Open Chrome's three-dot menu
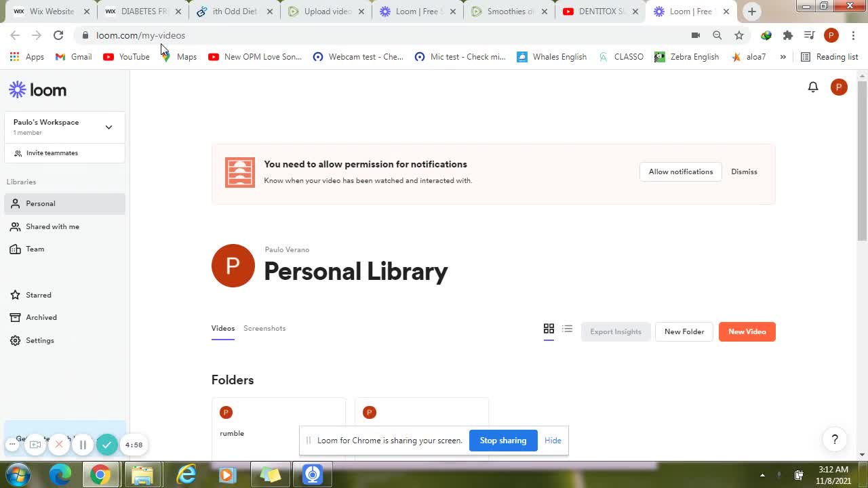 (853, 35)
